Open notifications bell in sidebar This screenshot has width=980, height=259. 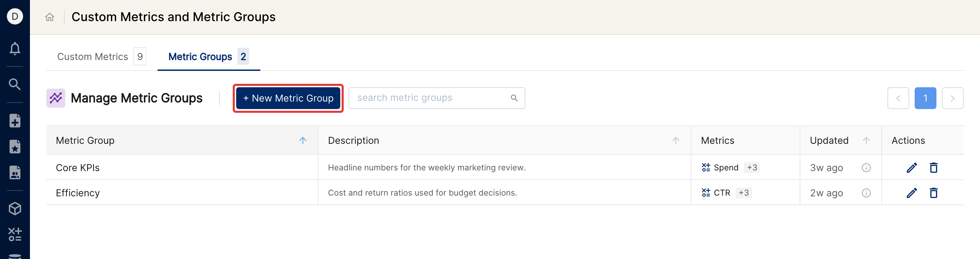tap(15, 48)
